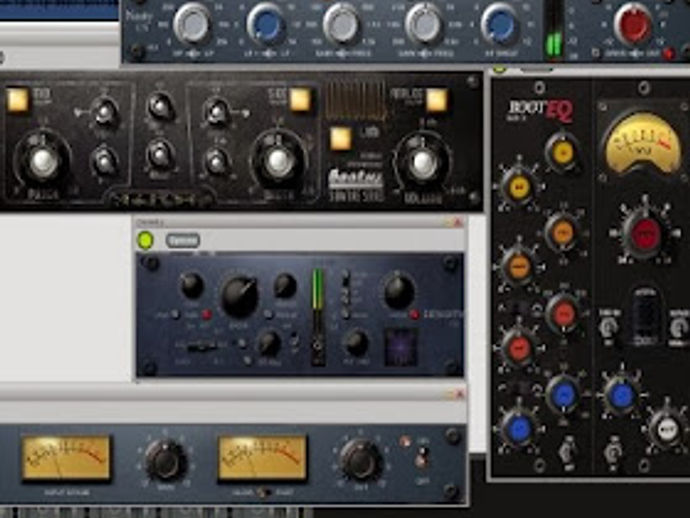This screenshot has width=690, height=518.
Task: Click the input VU meter on bottom plugin
Action: [66, 457]
